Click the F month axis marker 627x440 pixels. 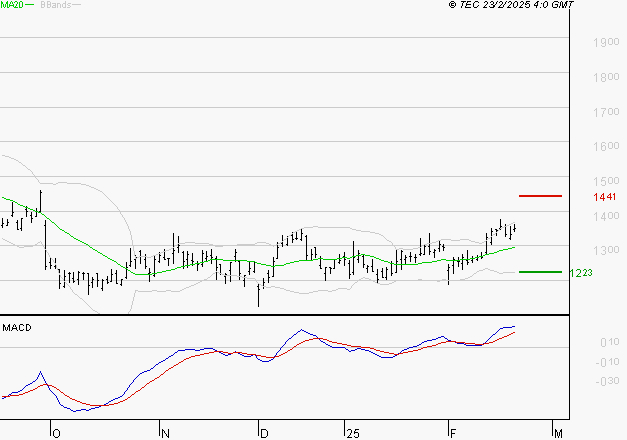click(452, 433)
